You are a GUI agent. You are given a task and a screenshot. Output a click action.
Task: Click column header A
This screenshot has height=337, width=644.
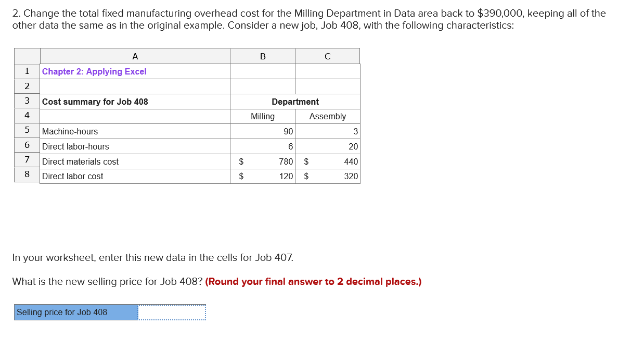point(135,56)
